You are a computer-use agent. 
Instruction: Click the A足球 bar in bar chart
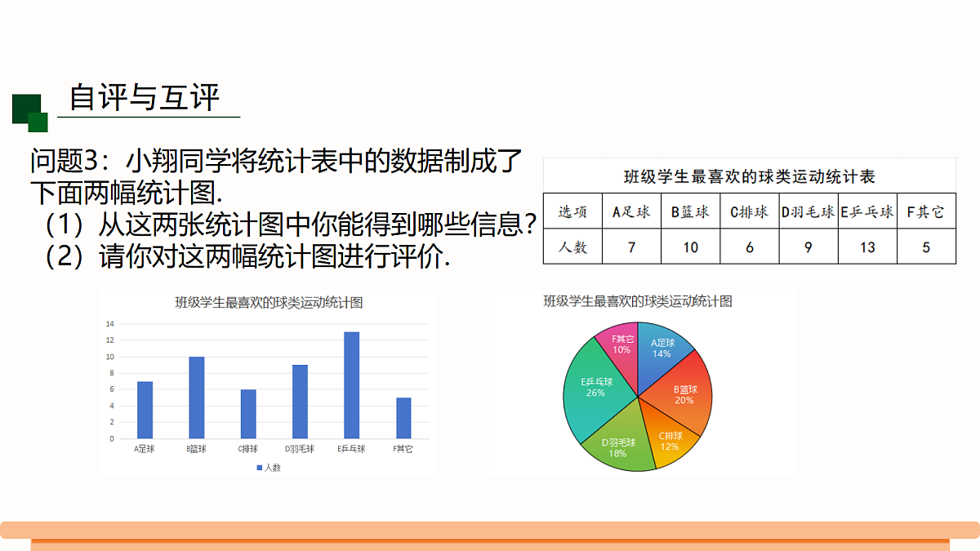145,410
